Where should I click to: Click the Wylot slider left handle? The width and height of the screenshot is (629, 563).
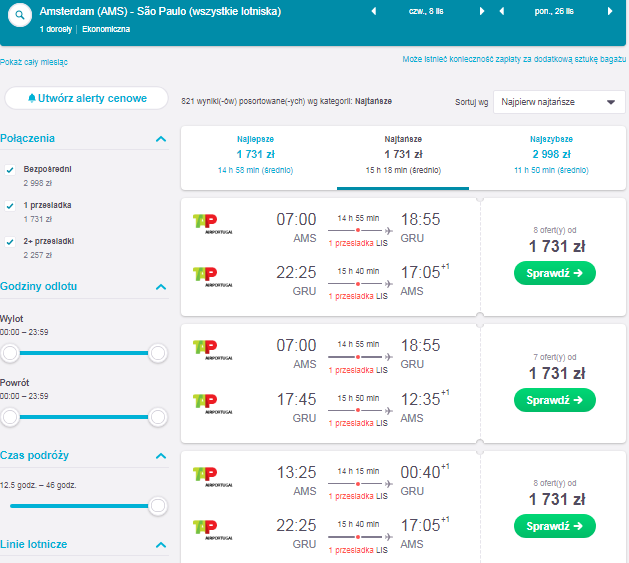[10, 353]
